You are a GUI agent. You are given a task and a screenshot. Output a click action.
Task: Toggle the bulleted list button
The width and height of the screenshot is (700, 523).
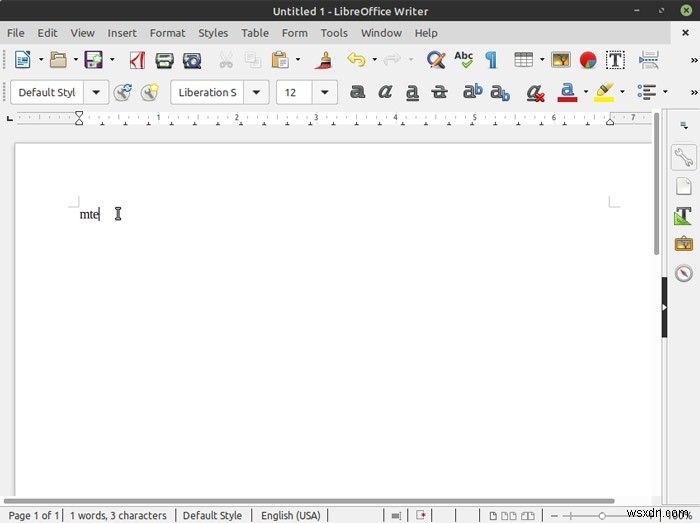(646, 92)
